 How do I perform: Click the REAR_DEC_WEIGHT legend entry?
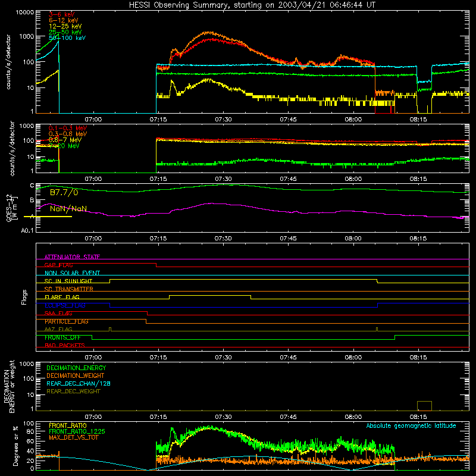pos(73,392)
